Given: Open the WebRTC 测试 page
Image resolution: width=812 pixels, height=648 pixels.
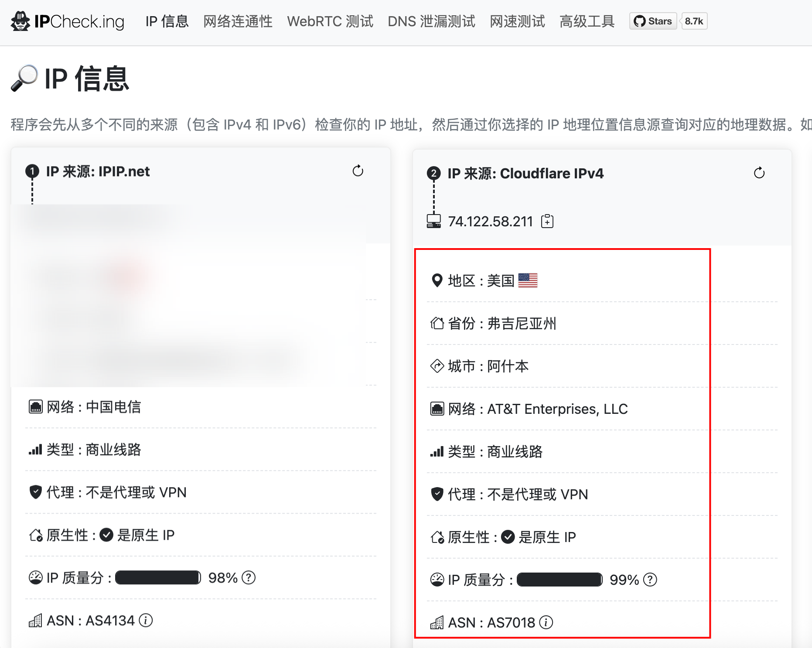Looking at the screenshot, I should [x=330, y=21].
